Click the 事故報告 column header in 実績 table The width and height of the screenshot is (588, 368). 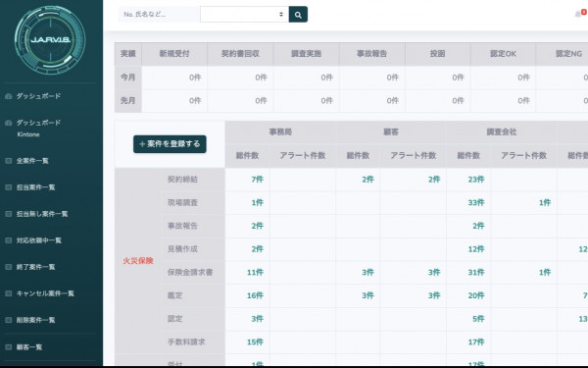click(x=371, y=54)
